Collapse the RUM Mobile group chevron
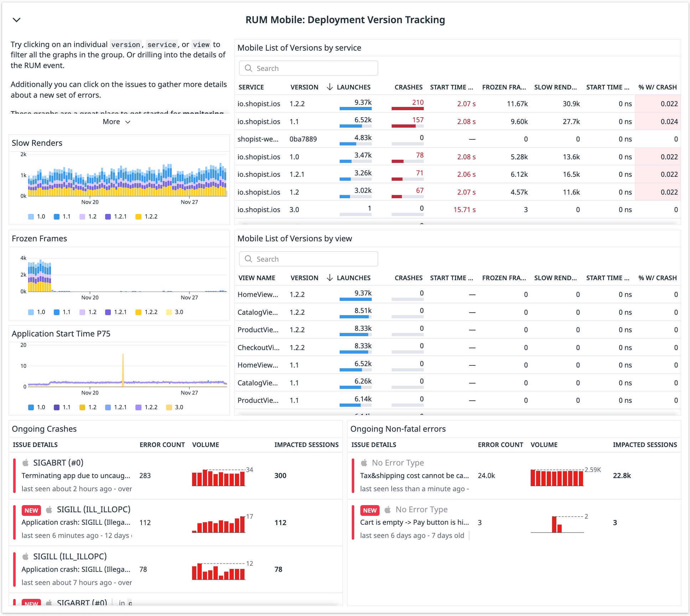This screenshot has width=690, height=616. point(16,20)
